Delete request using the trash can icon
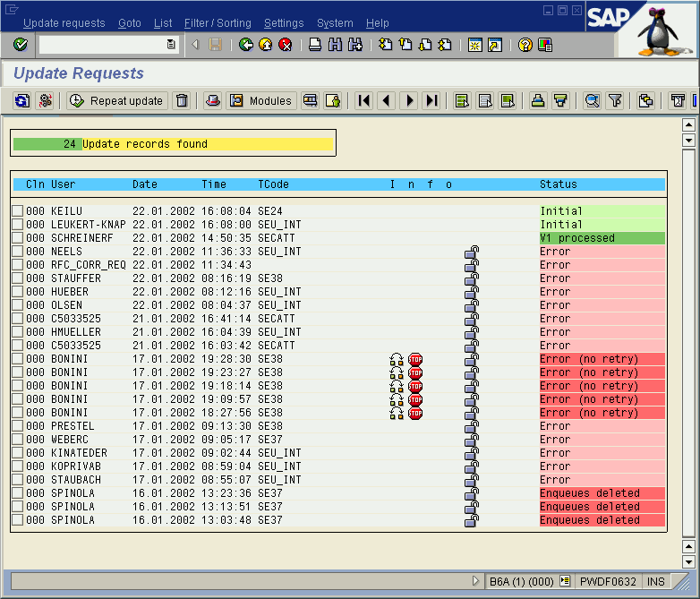The width and height of the screenshot is (700, 599). tap(182, 101)
